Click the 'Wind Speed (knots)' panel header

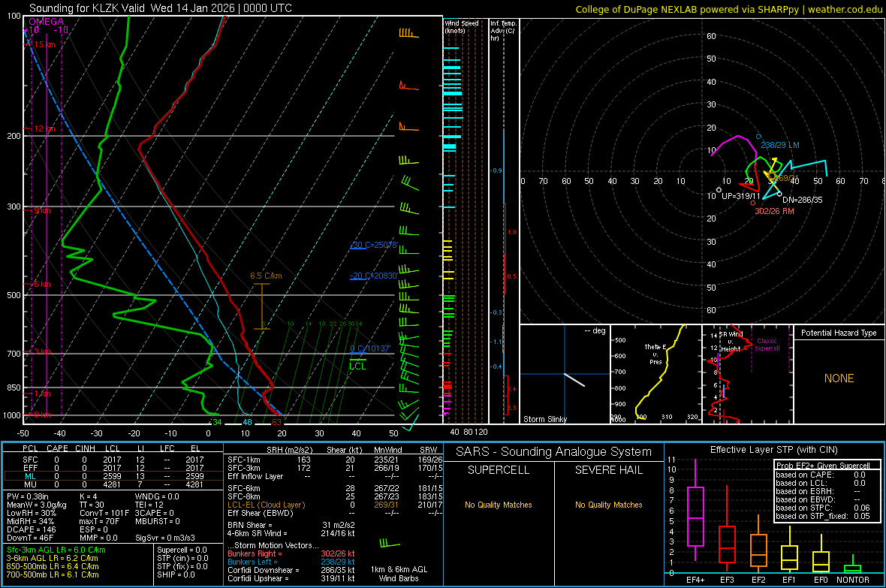[462, 26]
